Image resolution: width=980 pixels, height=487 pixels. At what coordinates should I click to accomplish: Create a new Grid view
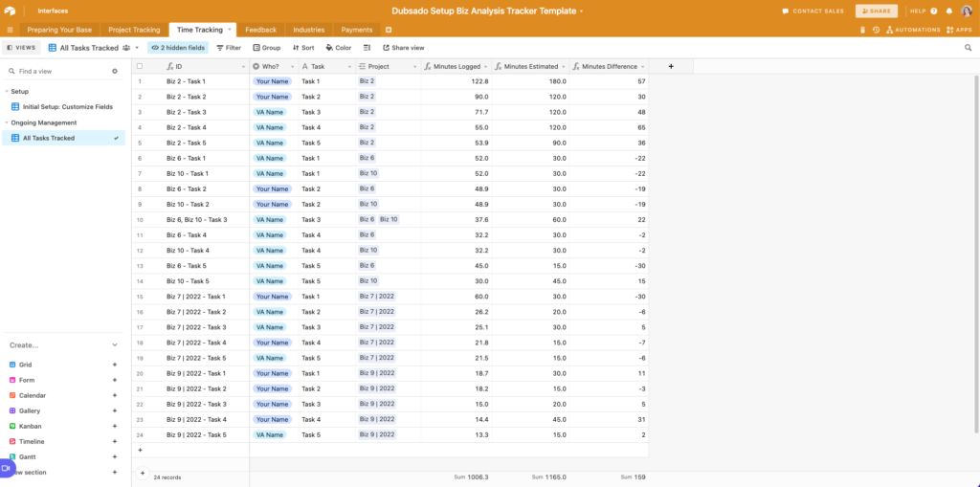click(62, 365)
